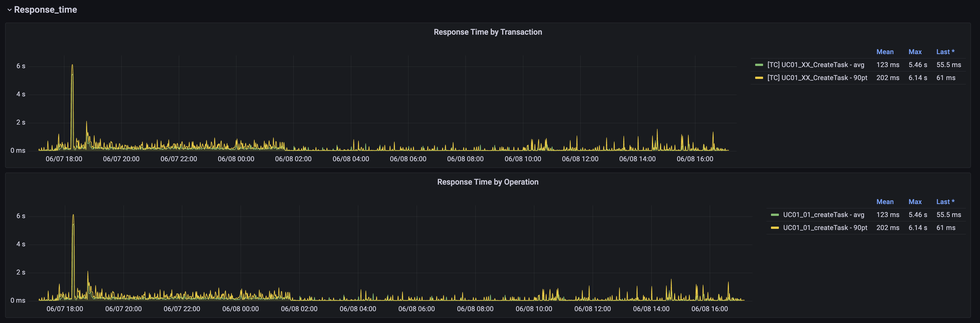The image size is (980, 323).
Task: Toggle UC01_01_createTask - avg series
Action: pos(824,215)
